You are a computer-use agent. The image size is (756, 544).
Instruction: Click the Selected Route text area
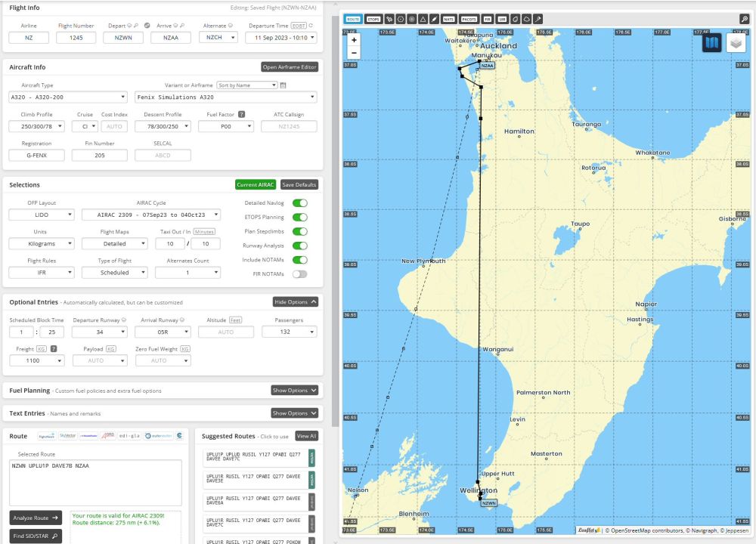tap(95, 483)
